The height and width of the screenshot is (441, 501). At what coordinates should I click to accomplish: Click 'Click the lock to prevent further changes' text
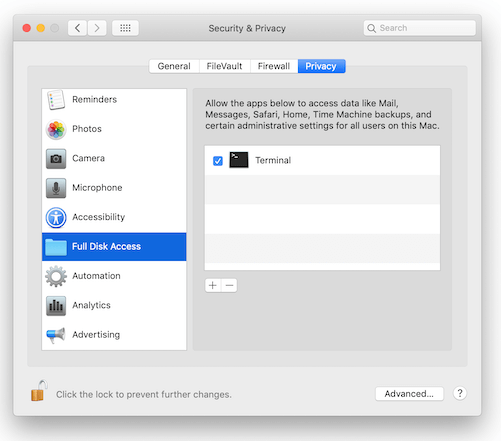click(144, 395)
